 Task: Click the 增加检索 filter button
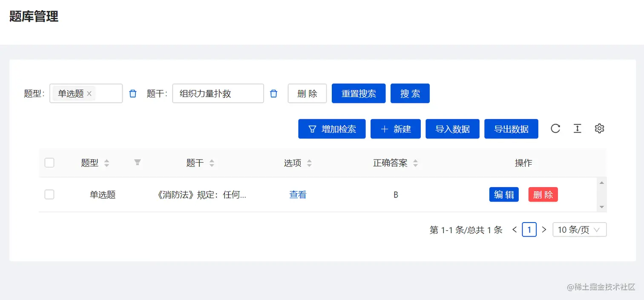(332, 129)
